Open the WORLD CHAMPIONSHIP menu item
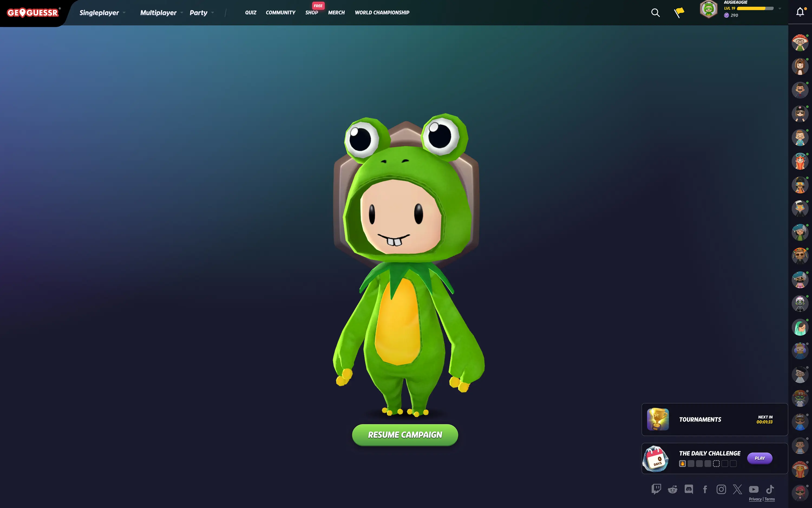The height and width of the screenshot is (508, 812). [x=382, y=12]
